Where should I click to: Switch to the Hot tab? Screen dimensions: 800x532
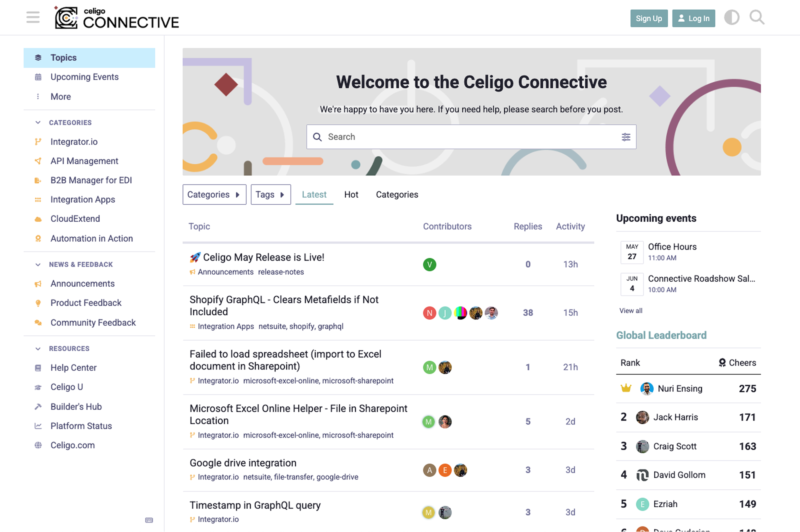pos(351,194)
